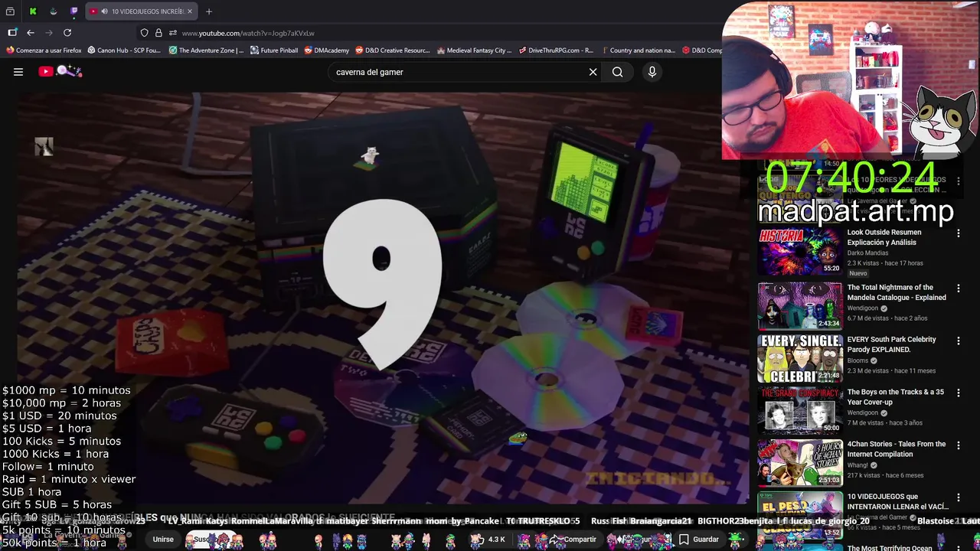Select the '10 VIDEOJUEGOS INCREÍBL' YouTube tab
The height and width of the screenshot is (551, 980).
[x=141, y=11]
